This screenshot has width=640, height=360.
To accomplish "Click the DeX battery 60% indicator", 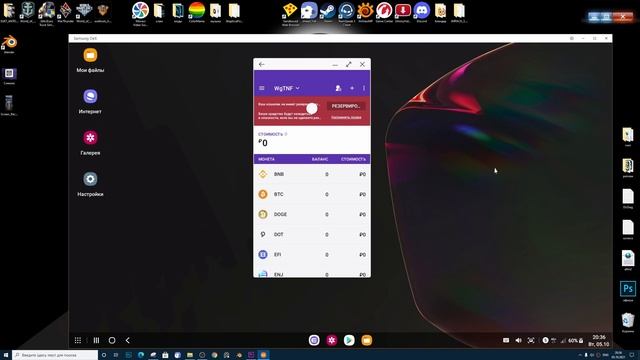I will [x=576, y=340].
